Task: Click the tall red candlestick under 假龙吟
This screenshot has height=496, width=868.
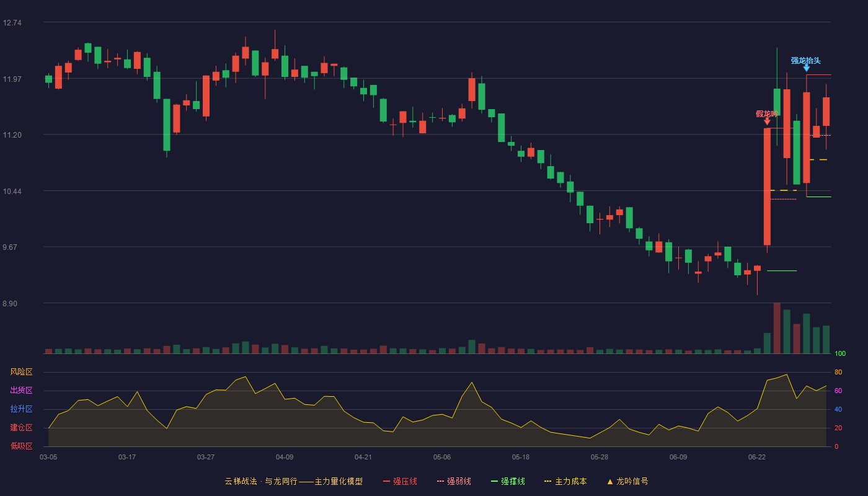Action: (x=767, y=187)
